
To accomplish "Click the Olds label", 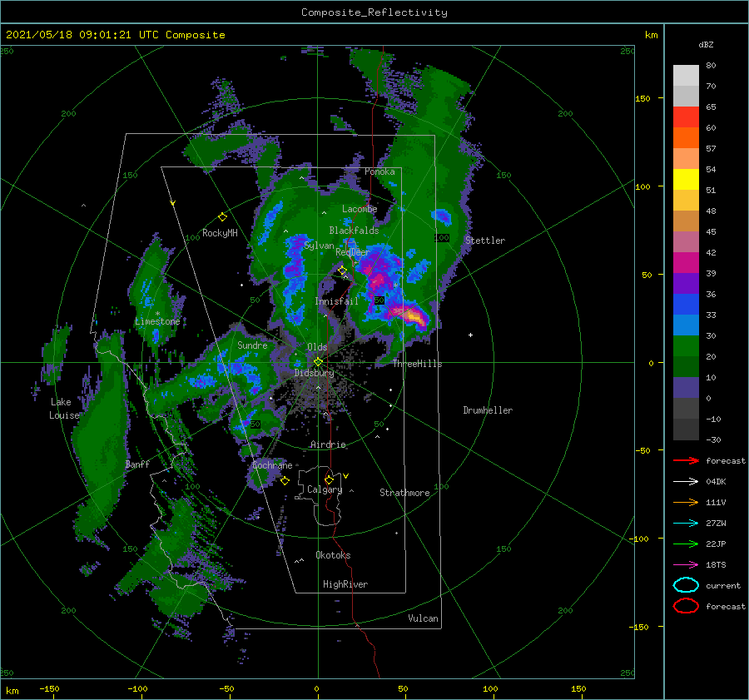I will [x=317, y=347].
